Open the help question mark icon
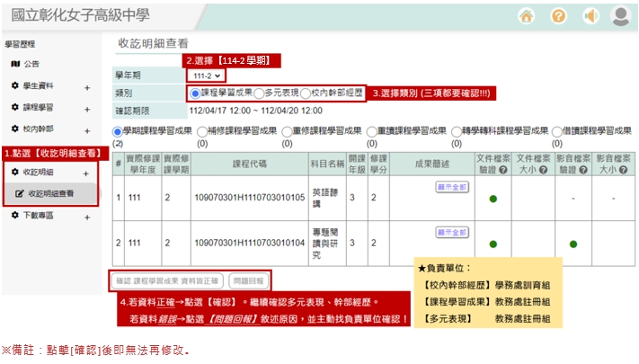639x364 pixels. (x=558, y=16)
